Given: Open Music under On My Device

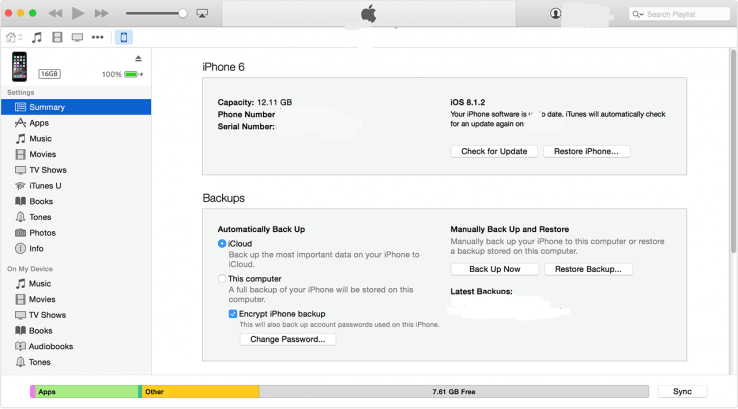Looking at the screenshot, I should coord(76,283).
